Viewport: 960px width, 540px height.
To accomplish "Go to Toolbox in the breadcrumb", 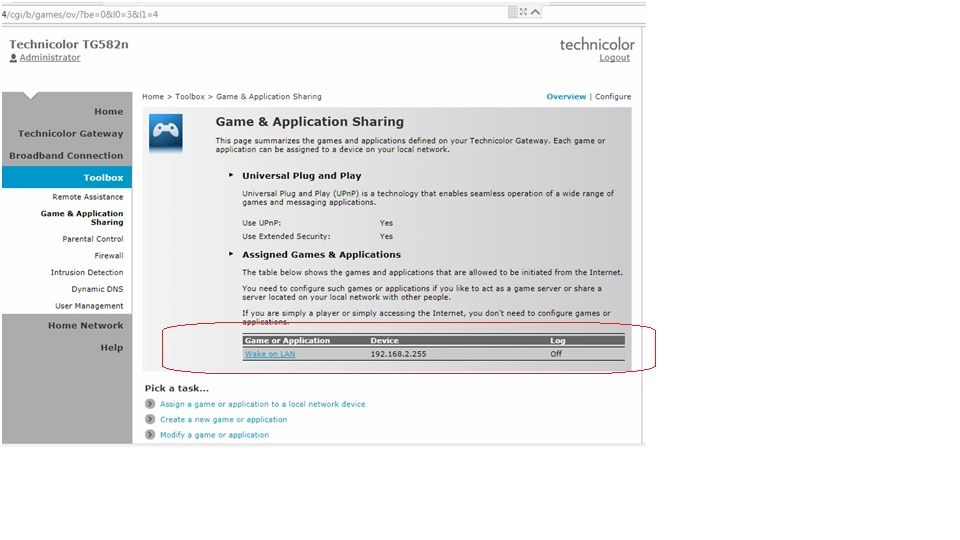I will [x=189, y=97].
